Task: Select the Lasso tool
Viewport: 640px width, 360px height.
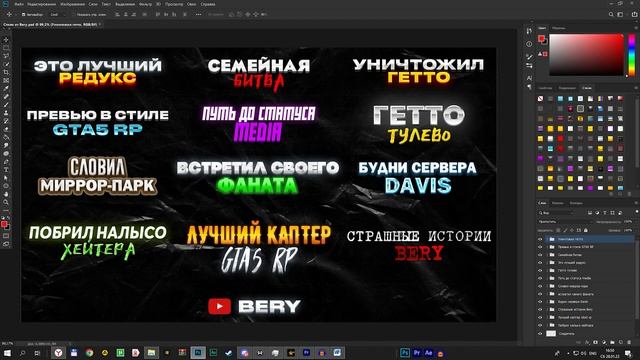Action: tap(6, 56)
